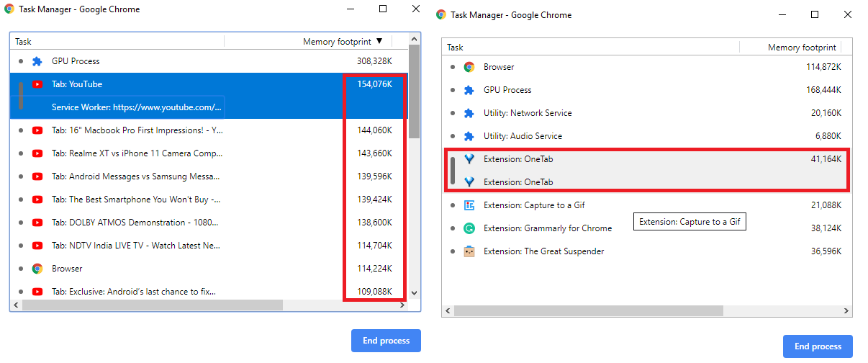
Task: Sort by Memory footprint arrow in left window
Action: 379,41
